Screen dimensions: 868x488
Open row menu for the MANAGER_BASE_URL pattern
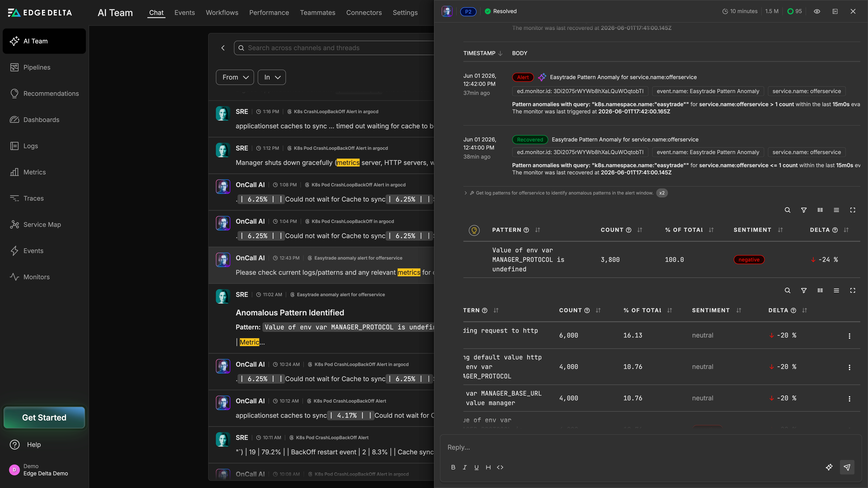pyautogui.click(x=849, y=399)
